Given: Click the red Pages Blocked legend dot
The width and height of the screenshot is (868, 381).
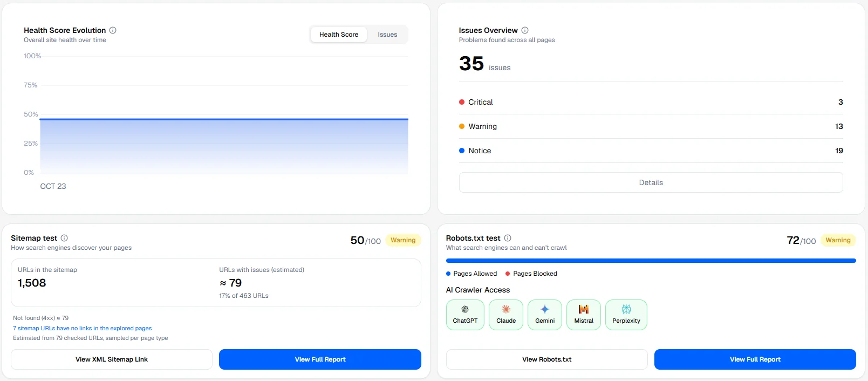Looking at the screenshot, I should [x=508, y=274].
